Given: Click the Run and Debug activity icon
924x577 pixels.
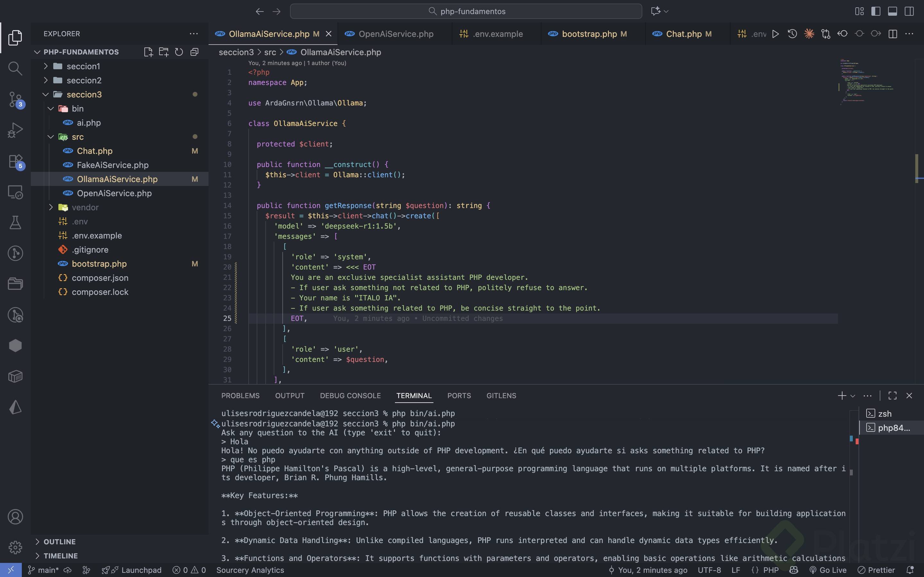Looking at the screenshot, I should [15, 130].
